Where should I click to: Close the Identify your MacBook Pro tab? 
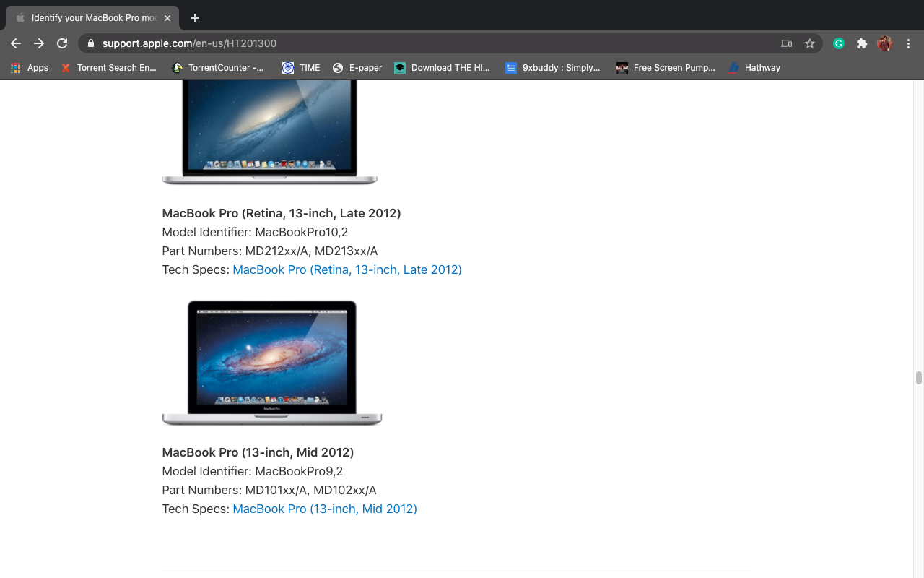[167, 18]
